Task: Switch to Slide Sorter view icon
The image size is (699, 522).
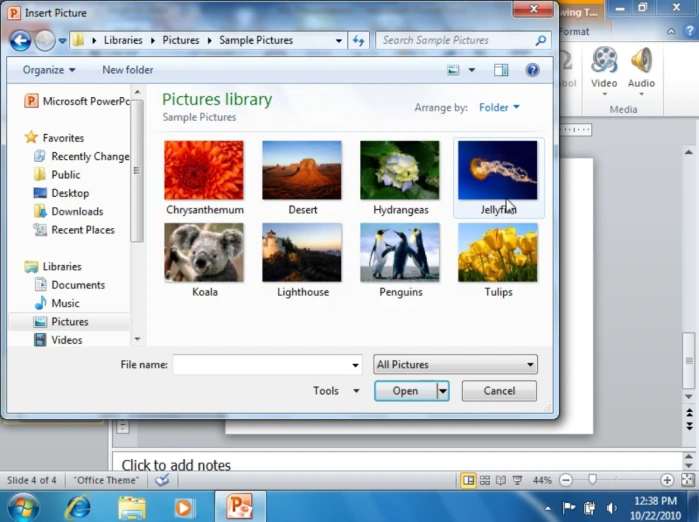Action: [485, 480]
